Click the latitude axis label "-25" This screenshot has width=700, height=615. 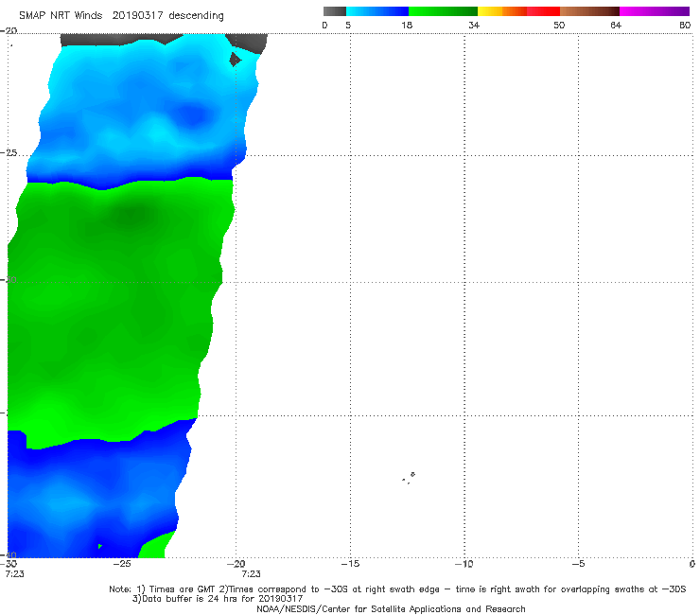9,152
